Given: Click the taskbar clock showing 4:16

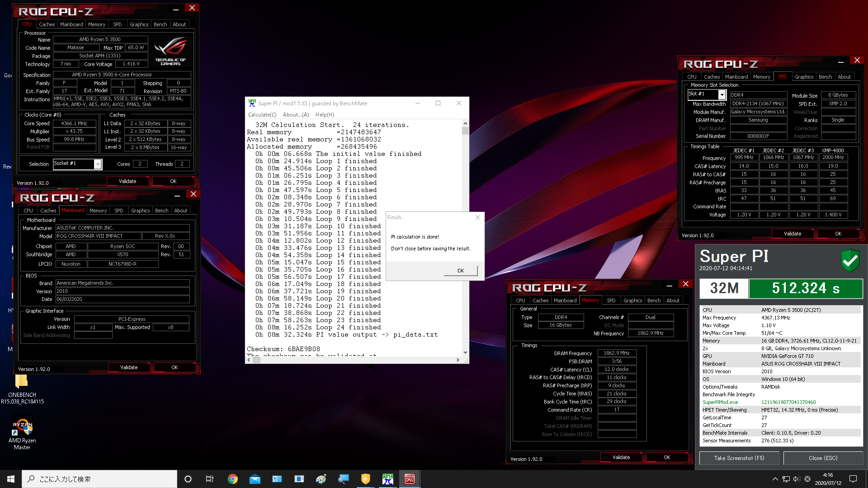Looking at the screenshot, I should click(828, 479).
